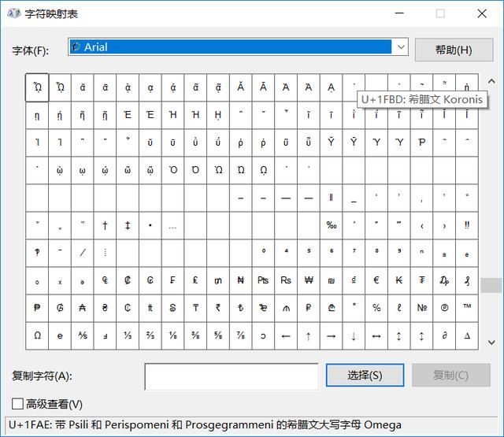Enable the 高级查看(V) advanced view checkbox
Image resolution: width=504 pixels, height=437 pixels.
[x=17, y=404]
